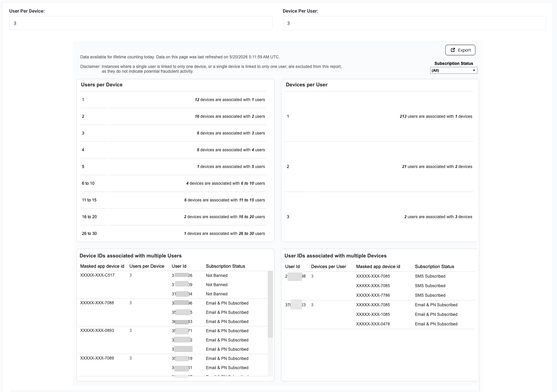Click device ID XXXXX-XXX-1085

coord(373,314)
